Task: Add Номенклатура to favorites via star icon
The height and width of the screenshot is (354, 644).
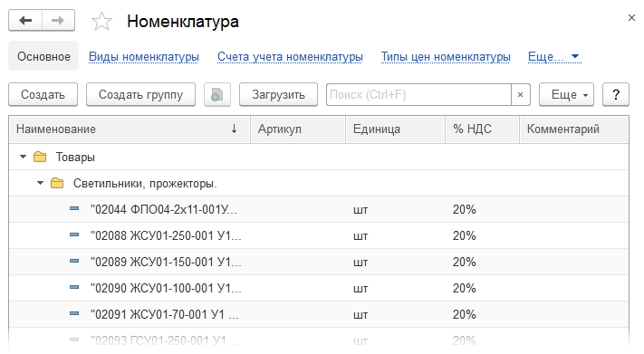Action: (101, 22)
